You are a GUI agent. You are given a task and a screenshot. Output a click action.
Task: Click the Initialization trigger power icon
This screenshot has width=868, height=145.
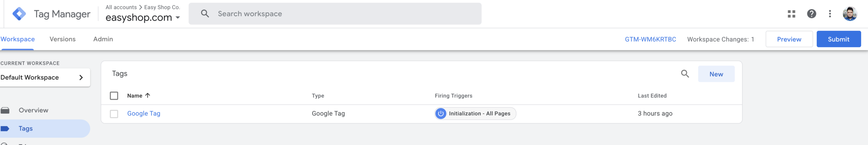[x=440, y=114]
